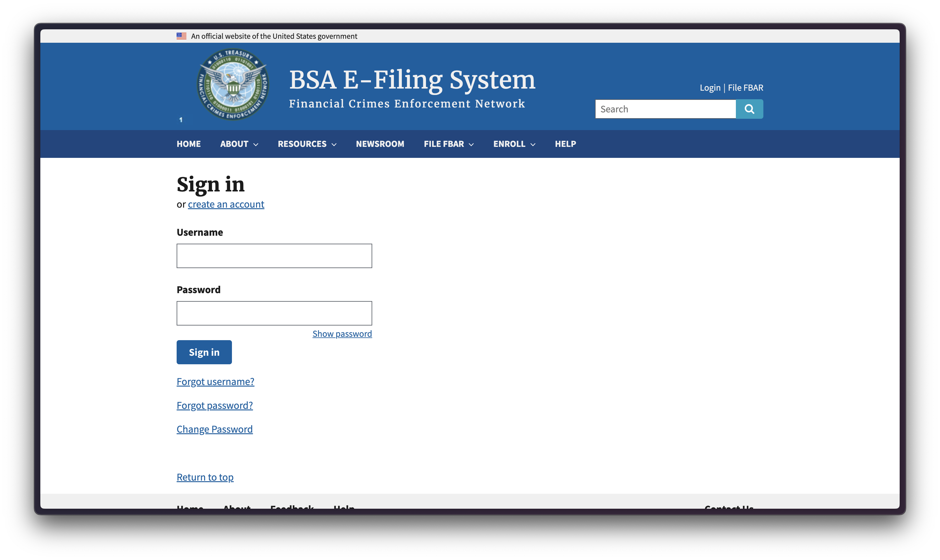940x560 pixels.
Task: Expand the About menu dropdown
Action: (239, 144)
